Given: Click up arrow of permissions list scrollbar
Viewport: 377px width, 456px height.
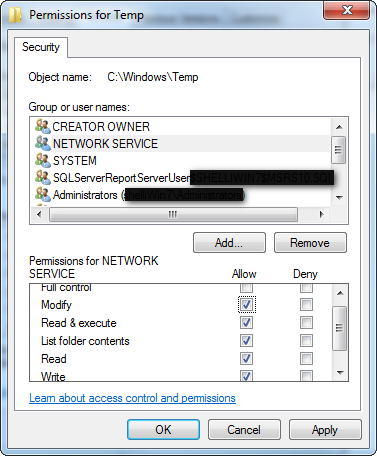Looking at the screenshot, I should (340, 293).
